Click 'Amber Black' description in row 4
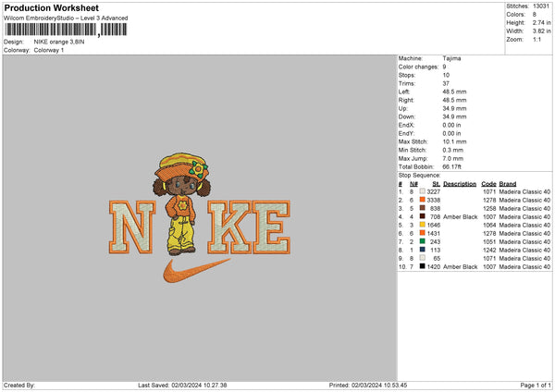Screen dimensions: 555x392 pos(461,216)
